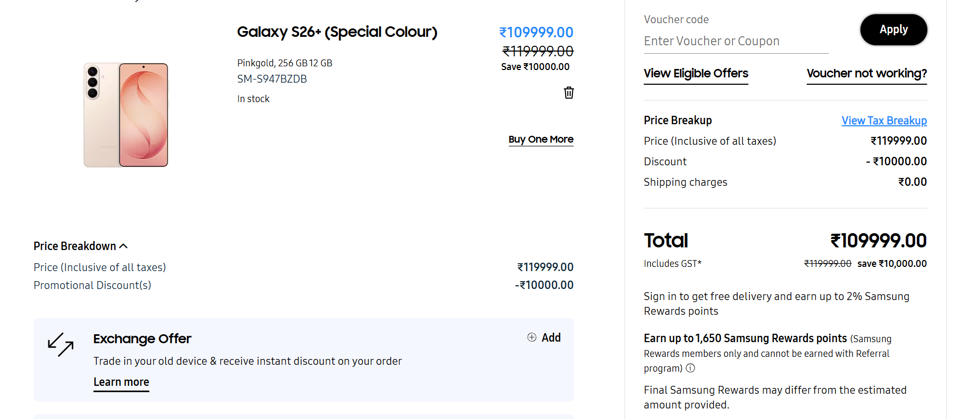Click the Price Breakdown heading
Screen dimensions: 980x419
click(x=75, y=246)
